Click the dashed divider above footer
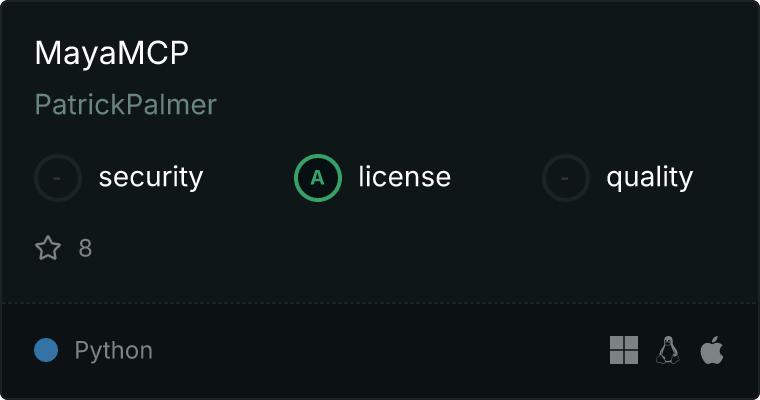Viewport: 760px width, 400px height. pyautogui.click(x=380, y=303)
